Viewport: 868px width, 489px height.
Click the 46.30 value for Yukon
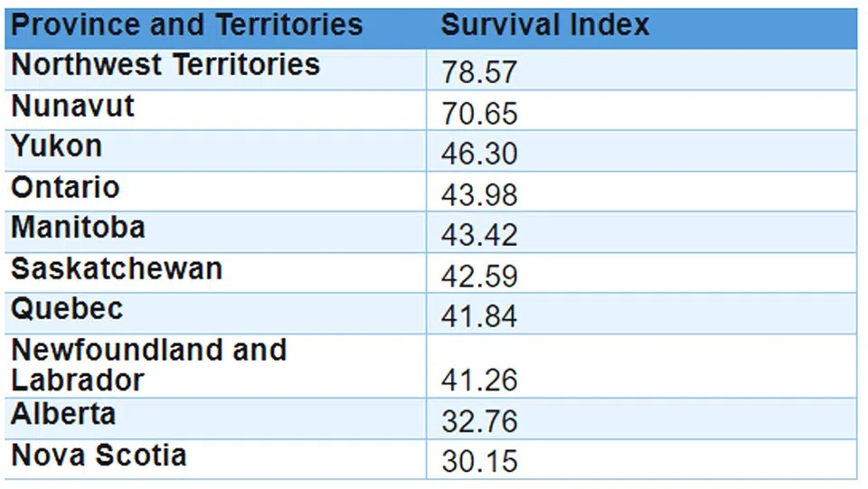[x=479, y=155]
